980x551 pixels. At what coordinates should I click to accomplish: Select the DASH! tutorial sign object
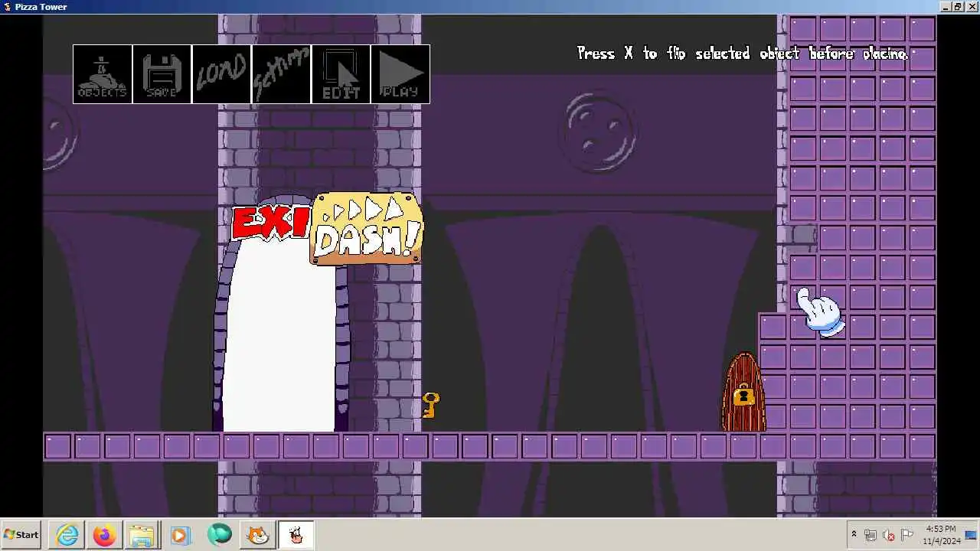click(366, 229)
